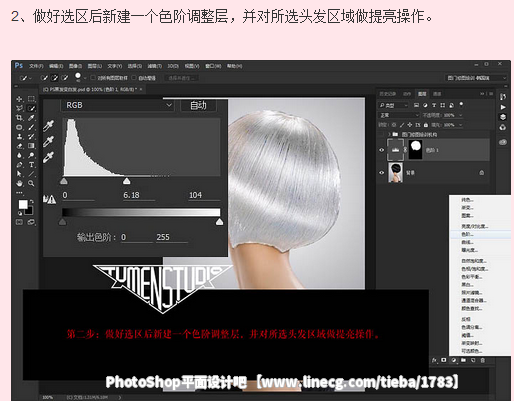Viewport: 514px width, 401px height.
Task: Click the output white level slider
Action: pyautogui.click(x=219, y=222)
